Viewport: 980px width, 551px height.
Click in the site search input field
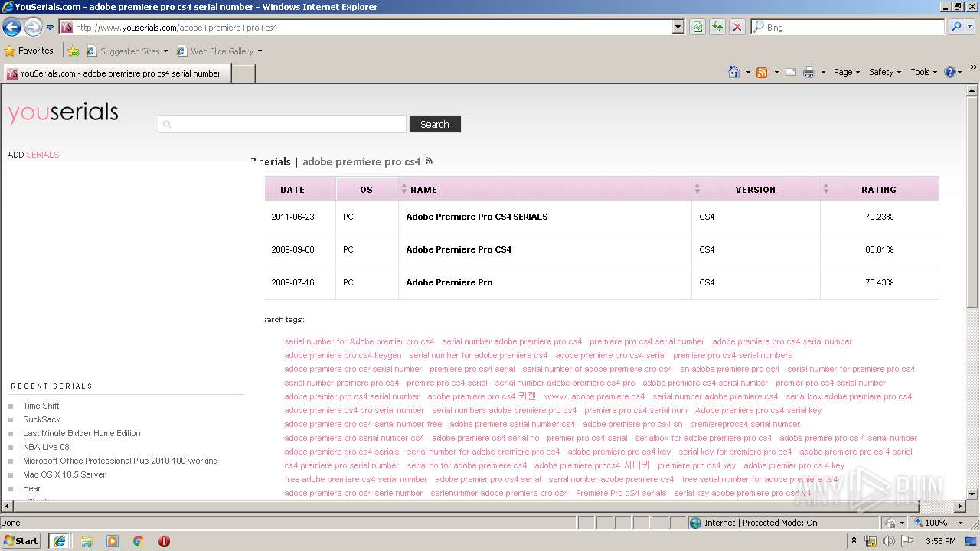[283, 124]
